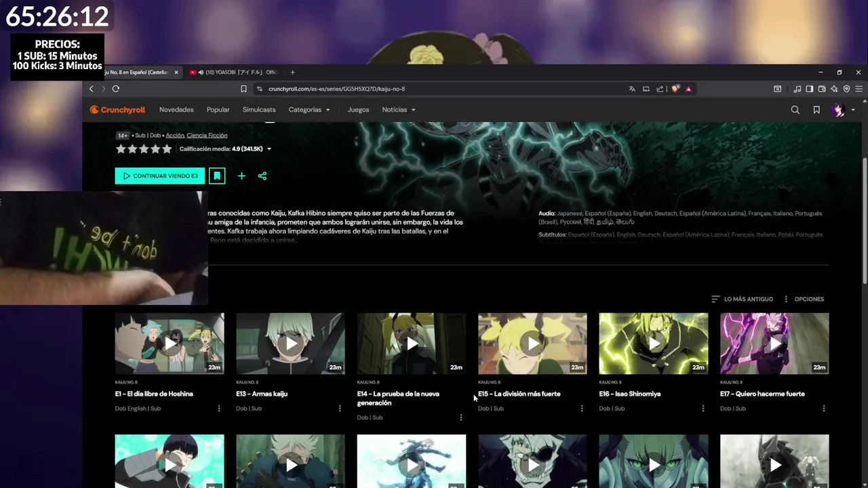Go back using browser back arrow
The width and height of the screenshot is (868, 488).
[x=92, y=89]
